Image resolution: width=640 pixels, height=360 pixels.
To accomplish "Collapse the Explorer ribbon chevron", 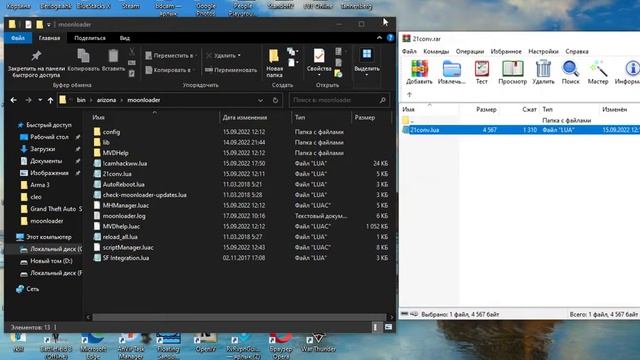I will click(379, 38).
